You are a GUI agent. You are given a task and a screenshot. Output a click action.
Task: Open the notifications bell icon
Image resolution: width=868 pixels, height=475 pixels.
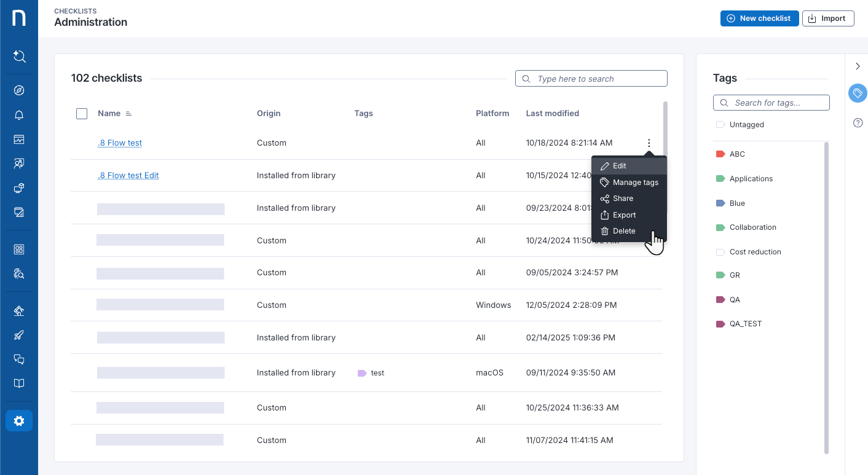(x=19, y=115)
